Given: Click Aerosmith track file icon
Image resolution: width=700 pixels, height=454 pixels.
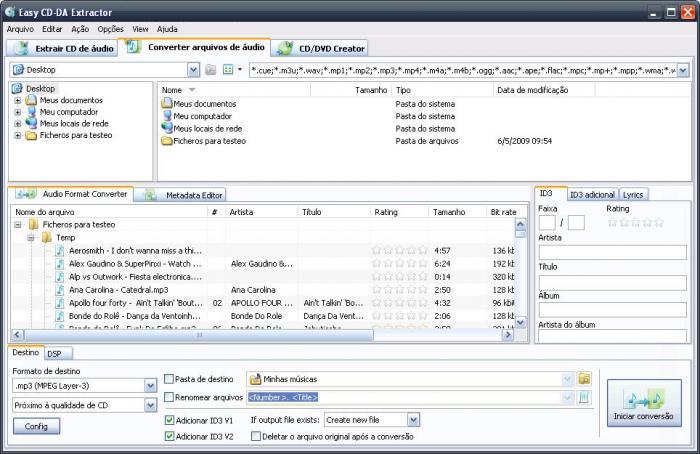Looking at the screenshot, I should (59, 250).
